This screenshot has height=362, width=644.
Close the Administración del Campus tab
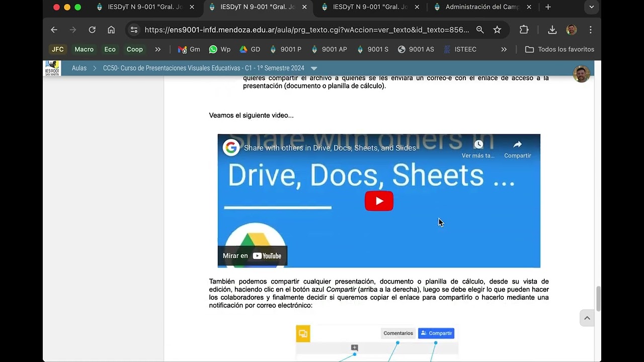click(x=529, y=7)
